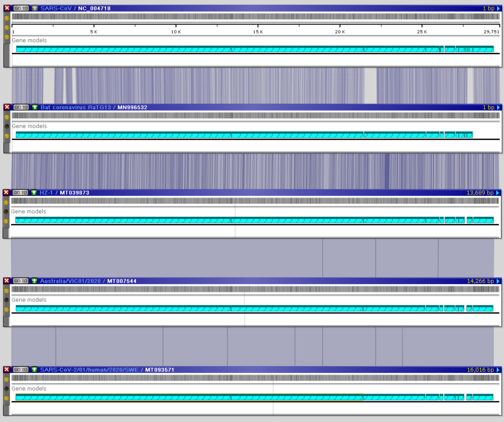Click the Gene models label in RaTG13 panel

tap(29, 126)
